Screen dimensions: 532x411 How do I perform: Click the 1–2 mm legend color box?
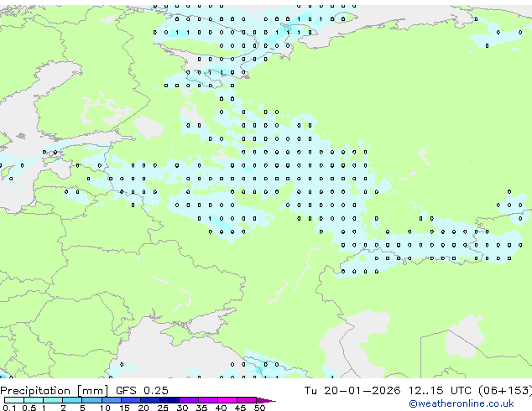pyautogui.click(x=53, y=400)
